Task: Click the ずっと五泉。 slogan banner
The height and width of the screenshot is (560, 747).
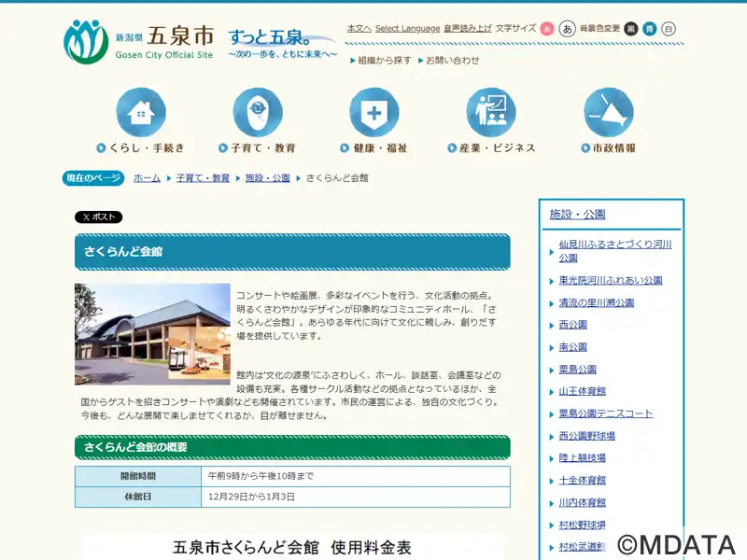Action: [x=282, y=43]
